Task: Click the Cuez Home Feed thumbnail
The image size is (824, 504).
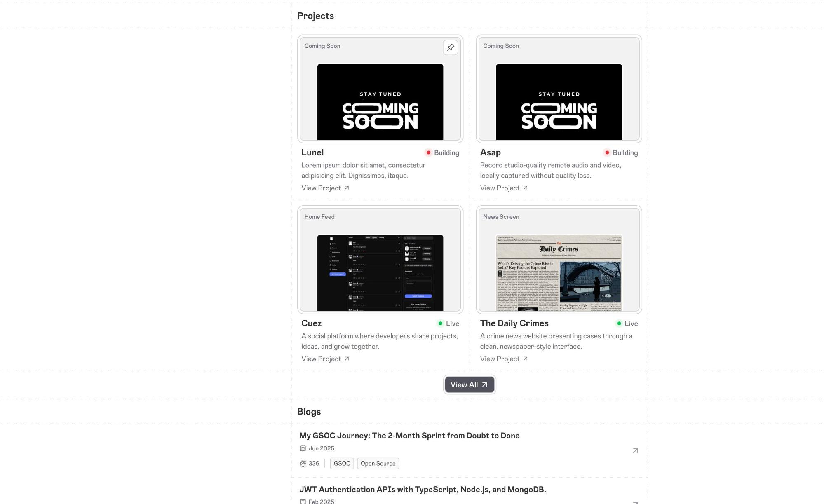Action: tap(380, 273)
